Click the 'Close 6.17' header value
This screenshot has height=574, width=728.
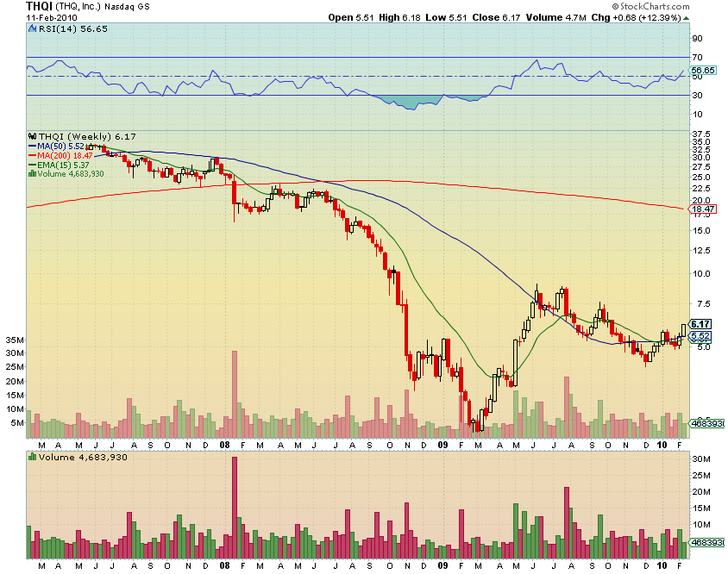pos(496,17)
